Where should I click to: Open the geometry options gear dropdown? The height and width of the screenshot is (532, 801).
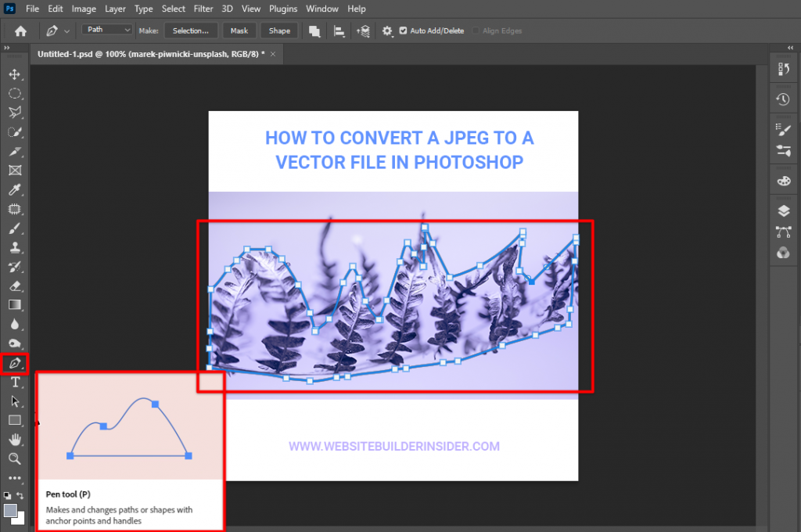click(x=386, y=31)
